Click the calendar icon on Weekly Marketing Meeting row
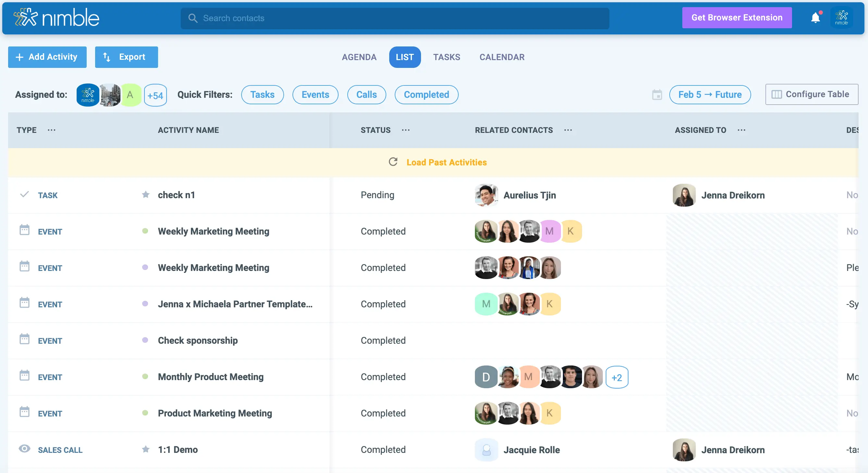This screenshot has height=473, width=868. click(x=24, y=231)
